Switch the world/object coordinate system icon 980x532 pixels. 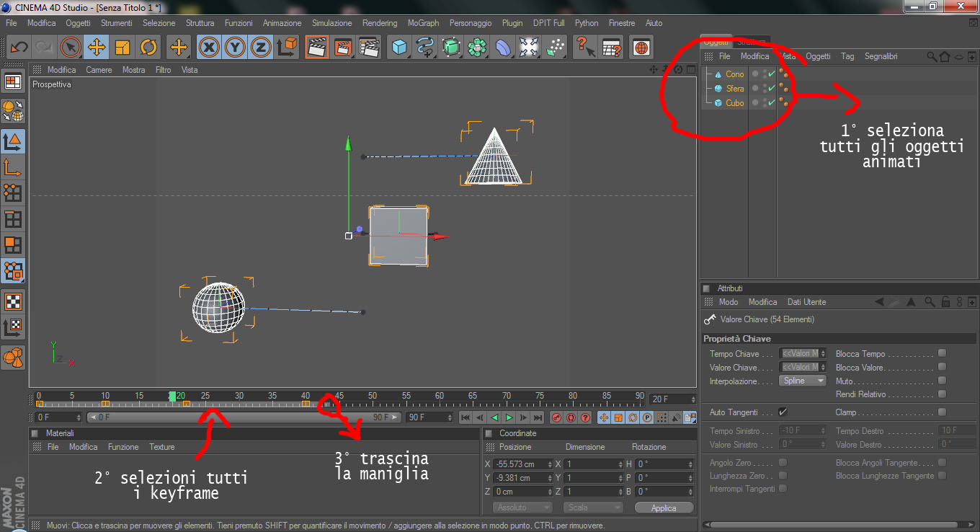pyautogui.click(x=287, y=48)
